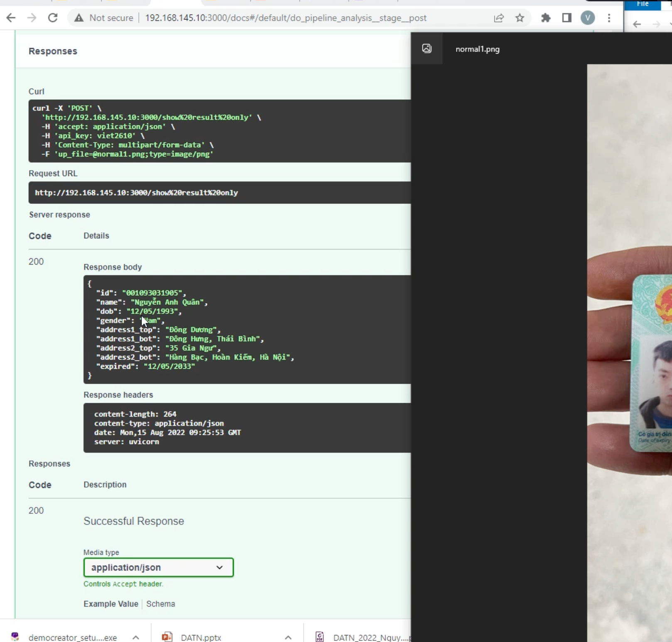Click the ID card photo in the image viewer
This screenshot has height=642, width=672.
651,363
